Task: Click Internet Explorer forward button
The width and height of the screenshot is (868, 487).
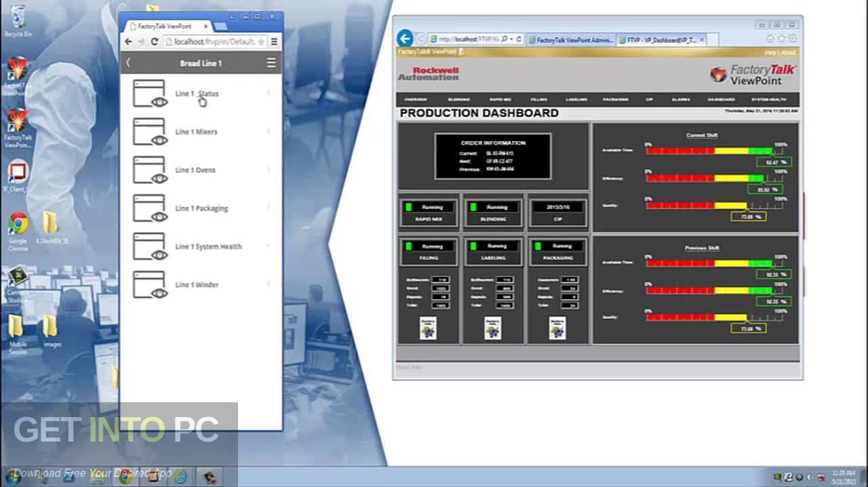Action: tap(420, 39)
